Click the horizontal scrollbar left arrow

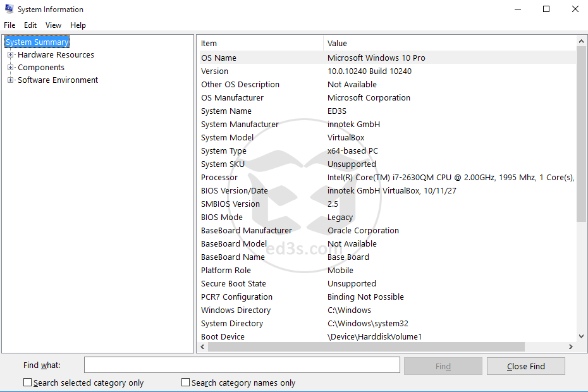[202, 347]
